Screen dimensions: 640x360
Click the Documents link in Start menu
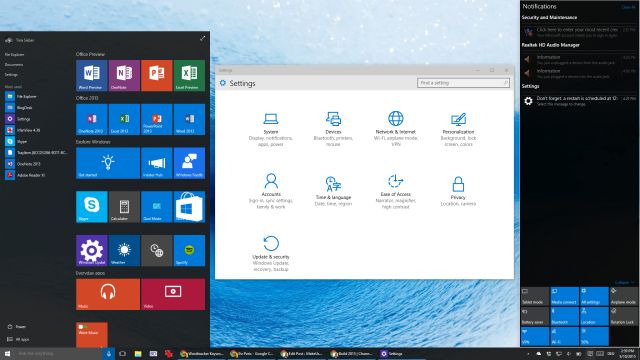click(14, 64)
